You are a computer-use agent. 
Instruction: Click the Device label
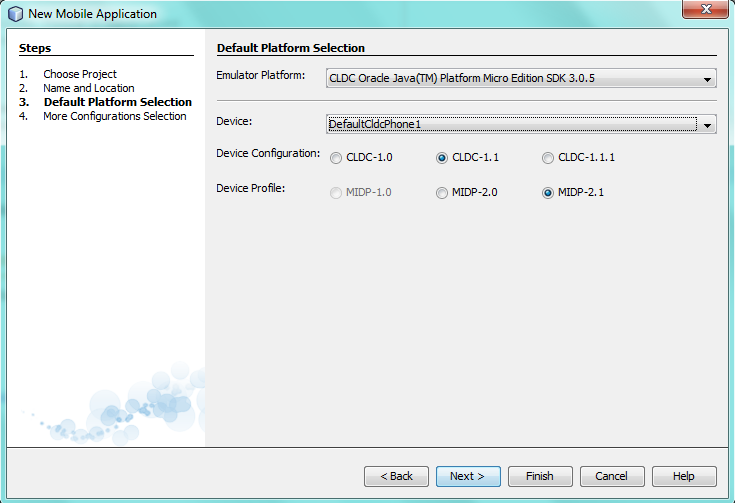click(234, 121)
